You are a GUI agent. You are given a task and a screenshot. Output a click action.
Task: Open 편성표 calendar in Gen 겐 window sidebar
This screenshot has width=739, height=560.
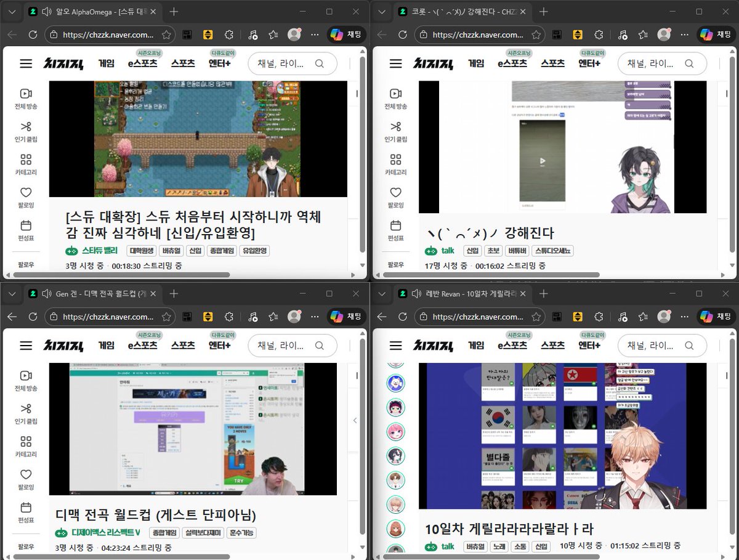tap(26, 513)
